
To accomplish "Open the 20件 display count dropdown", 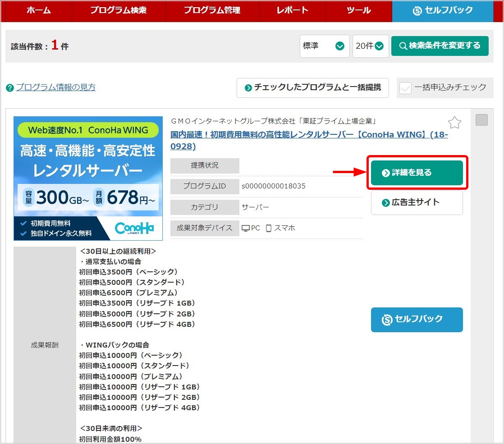I will point(371,46).
